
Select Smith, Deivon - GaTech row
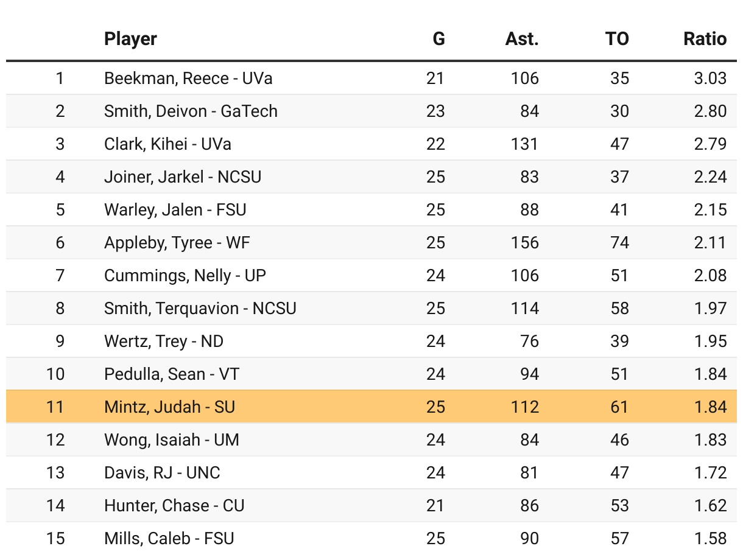tap(191, 111)
